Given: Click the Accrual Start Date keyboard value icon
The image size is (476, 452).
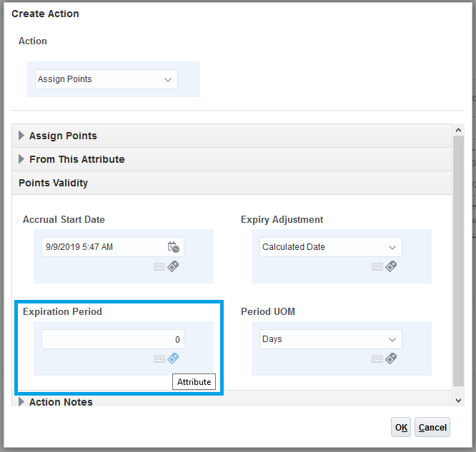Looking at the screenshot, I should [159, 267].
